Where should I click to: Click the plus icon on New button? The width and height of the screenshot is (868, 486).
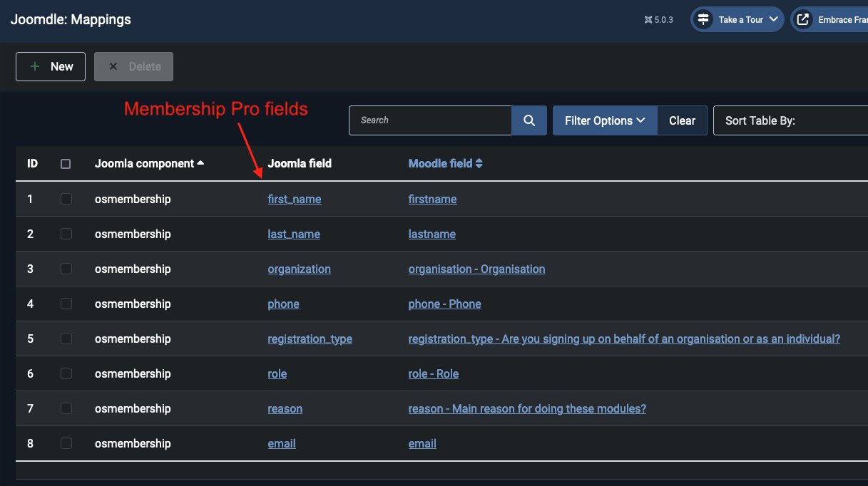[x=35, y=66]
